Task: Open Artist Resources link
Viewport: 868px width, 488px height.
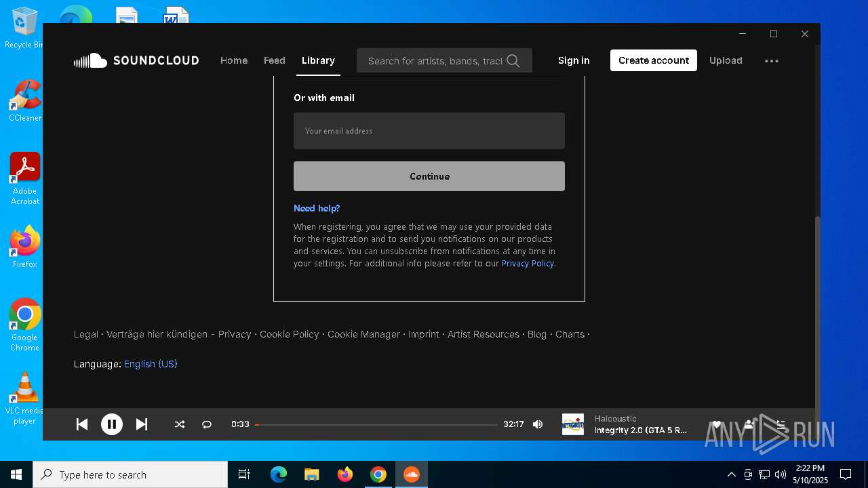Action: [484, 334]
